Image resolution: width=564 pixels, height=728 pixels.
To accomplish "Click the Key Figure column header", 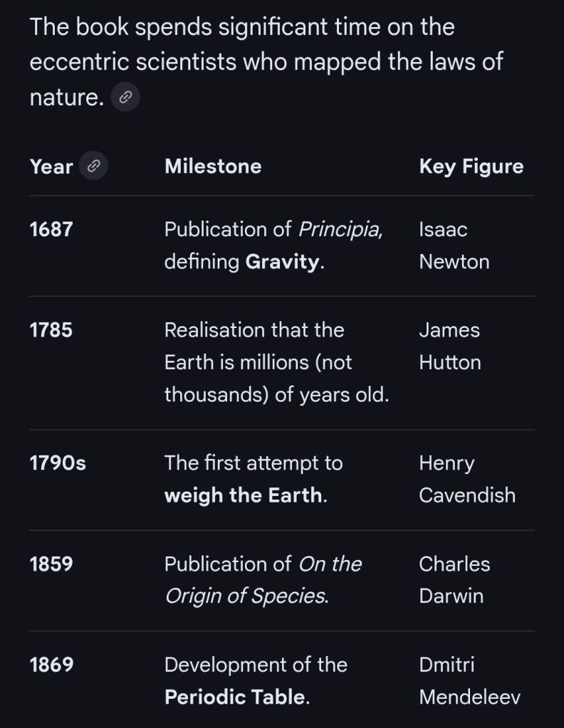I will (471, 167).
